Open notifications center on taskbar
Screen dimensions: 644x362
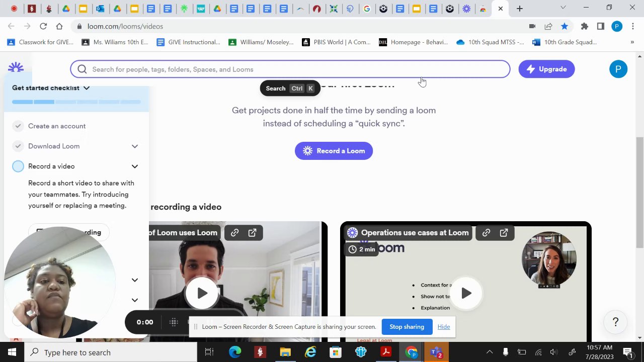coord(627,352)
